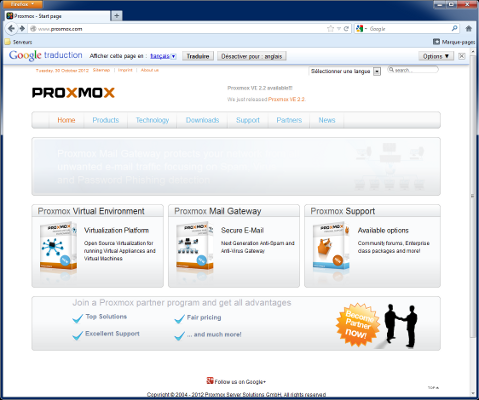Click the Secure E-Mail heading

coord(242,230)
